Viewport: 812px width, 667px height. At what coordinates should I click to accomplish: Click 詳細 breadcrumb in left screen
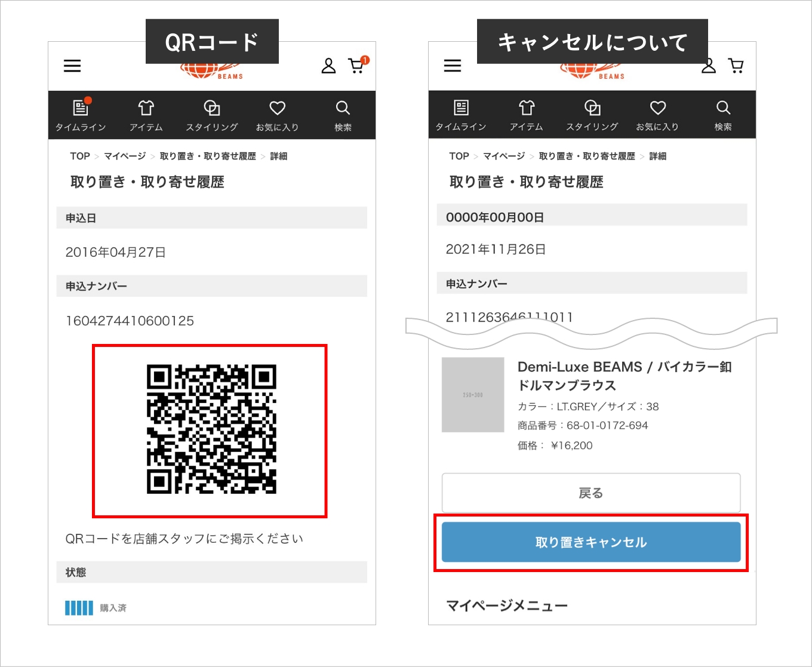point(279,156)
